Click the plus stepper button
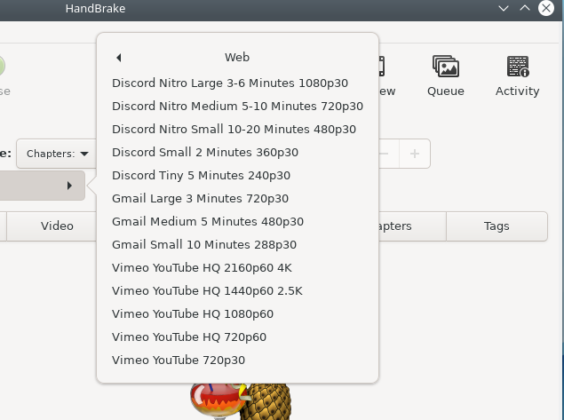 click(x=415, y=154)
